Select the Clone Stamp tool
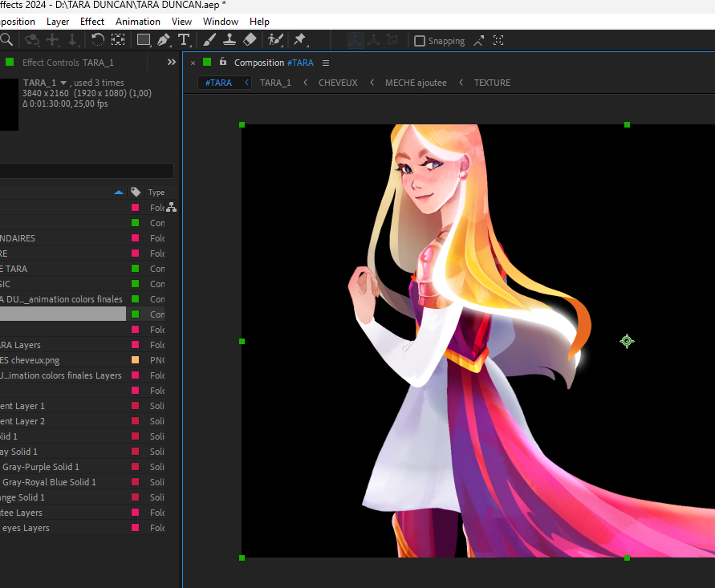Viewport: 715px width, 588px height. 229,40
